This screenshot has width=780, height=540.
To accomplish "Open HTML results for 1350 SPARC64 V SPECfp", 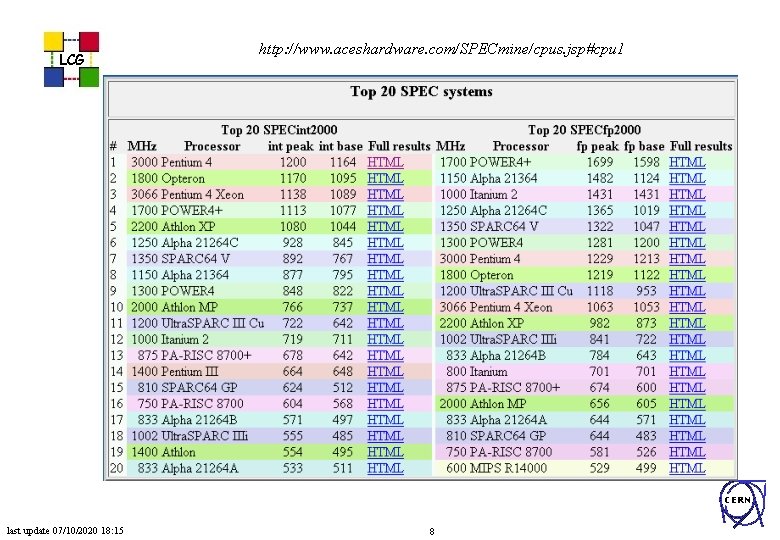I will 687,226.
